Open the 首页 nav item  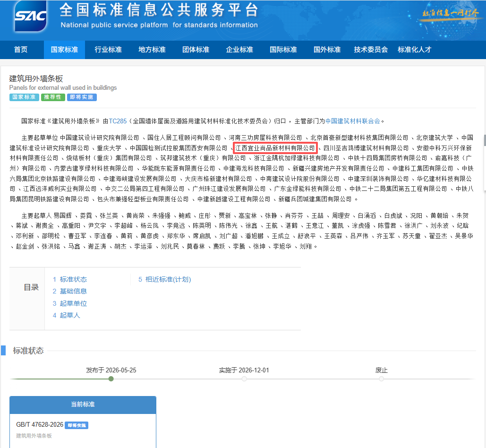21,50
